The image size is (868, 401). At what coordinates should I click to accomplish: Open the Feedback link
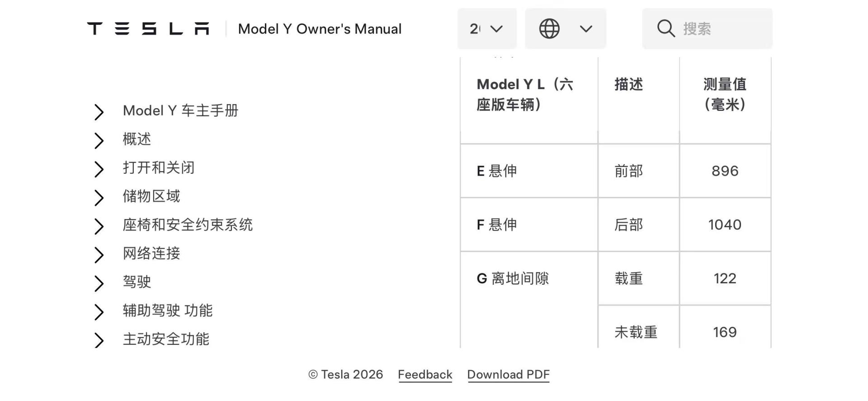[425, 375]
